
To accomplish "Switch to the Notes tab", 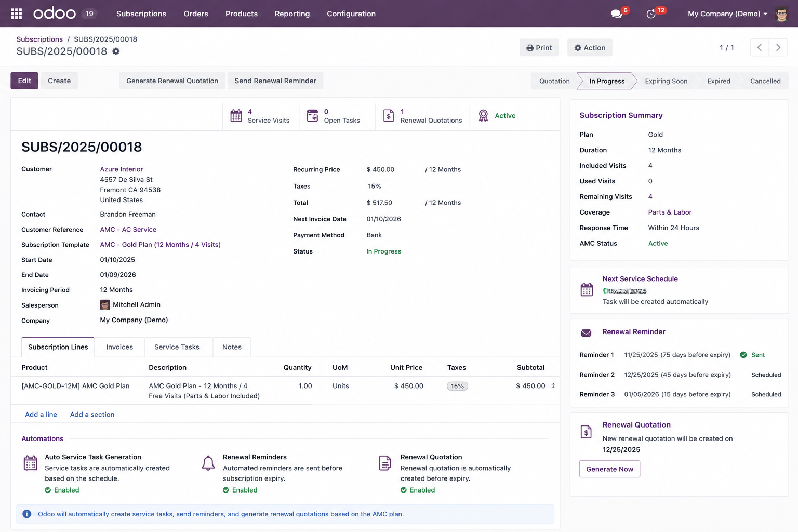I will 232,347.
